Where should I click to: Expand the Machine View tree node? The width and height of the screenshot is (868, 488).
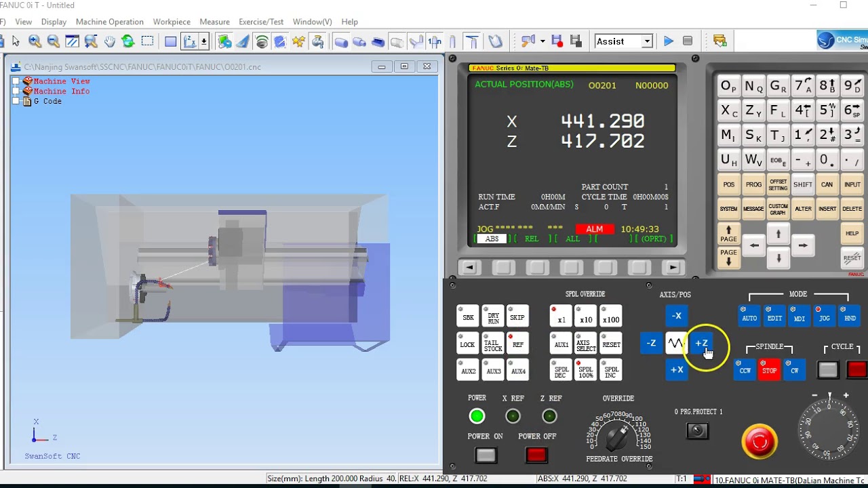coord(16,81)
